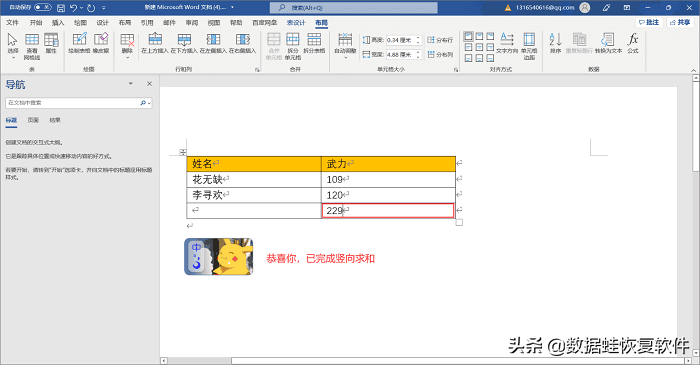Open the 文件 (File) tab

(12, 22)
